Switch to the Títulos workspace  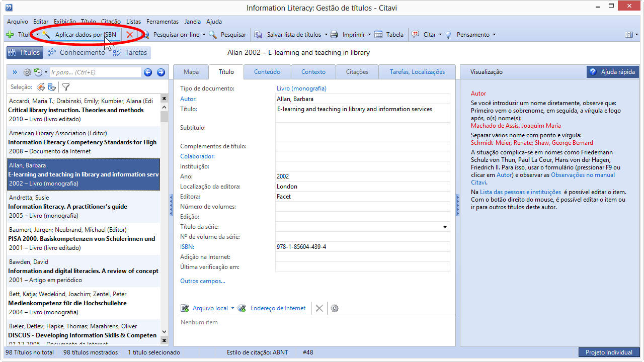pyautogui.click(x=24, y=52)
